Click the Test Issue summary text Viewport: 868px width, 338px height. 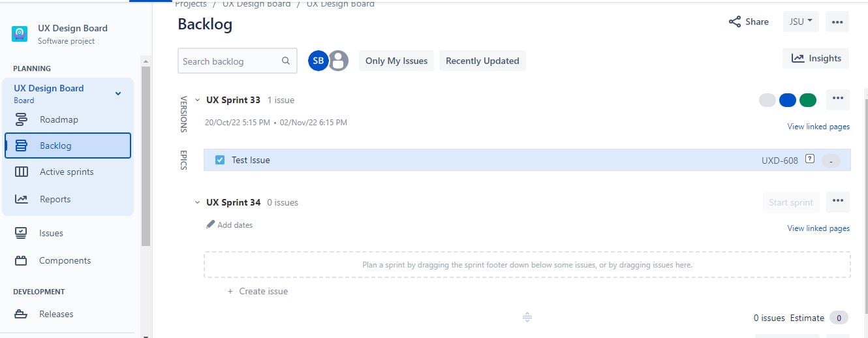pos(251,160)
